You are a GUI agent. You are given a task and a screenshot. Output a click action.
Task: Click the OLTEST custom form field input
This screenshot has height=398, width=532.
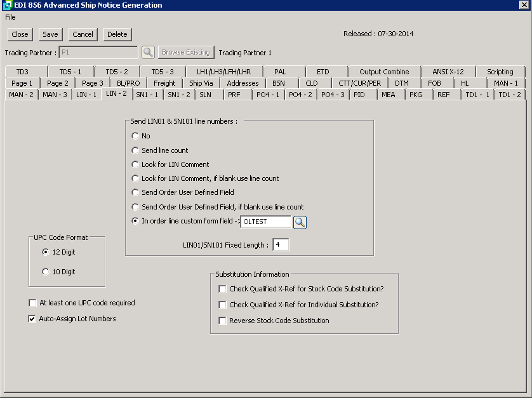point(266,222)
